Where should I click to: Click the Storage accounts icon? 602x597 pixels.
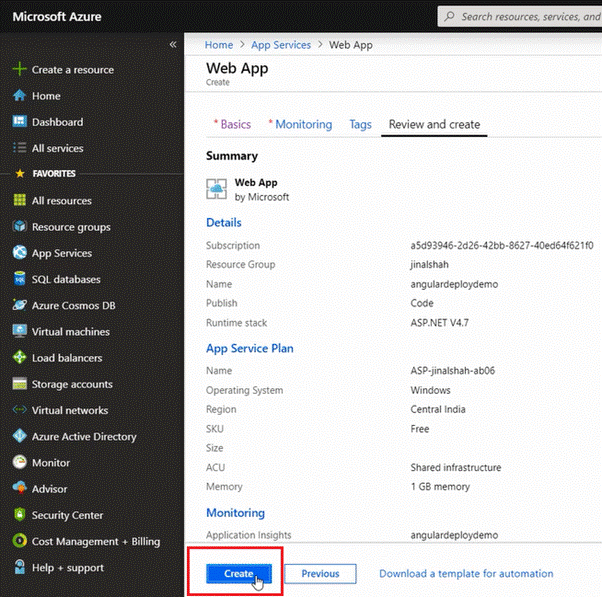20,384
